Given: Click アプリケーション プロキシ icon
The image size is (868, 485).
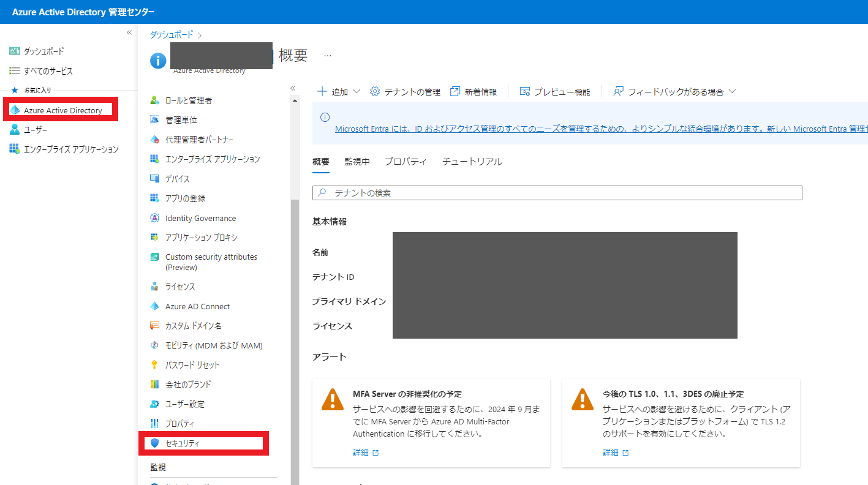Looking at the screenshot, I should click(x=154, y=238).
